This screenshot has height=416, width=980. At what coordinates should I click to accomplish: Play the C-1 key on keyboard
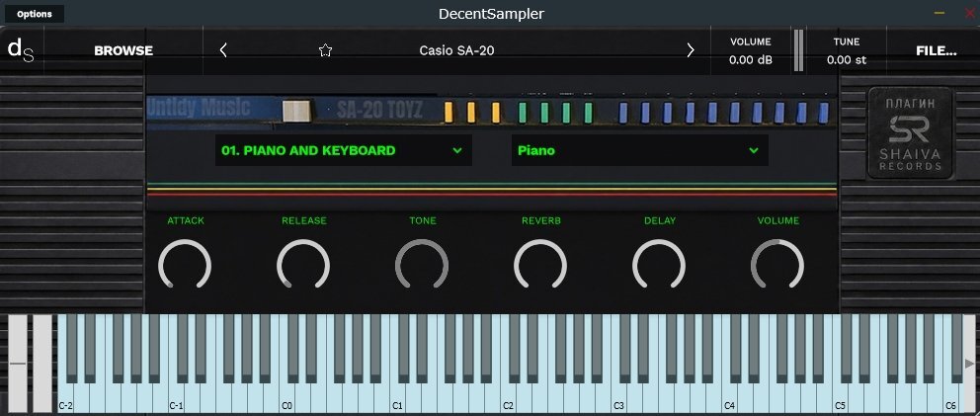coord(176,397)
